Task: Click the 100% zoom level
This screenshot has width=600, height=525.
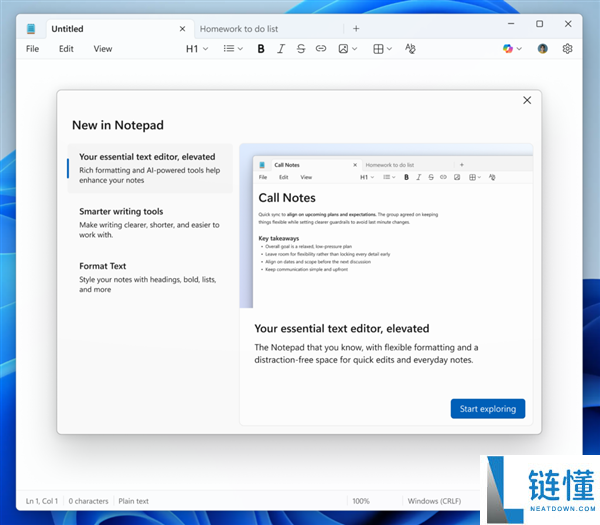Action: coord(361,501)
